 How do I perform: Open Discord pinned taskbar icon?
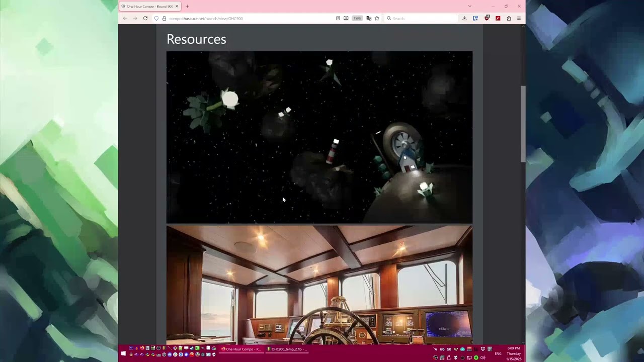pyautogui.click(x=170, y=354)
